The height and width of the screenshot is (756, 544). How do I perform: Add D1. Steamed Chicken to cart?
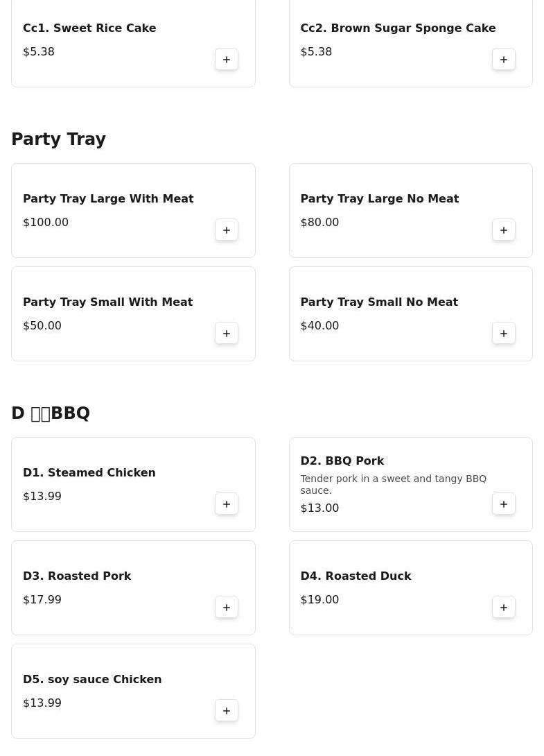(227, 504)
